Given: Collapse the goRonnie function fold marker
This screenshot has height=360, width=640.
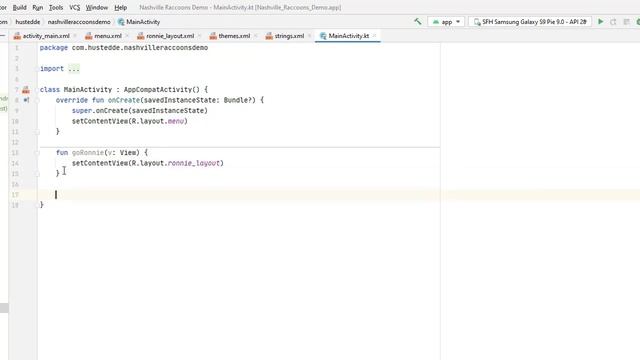Looking at the screenshot, I should (37, 153).
